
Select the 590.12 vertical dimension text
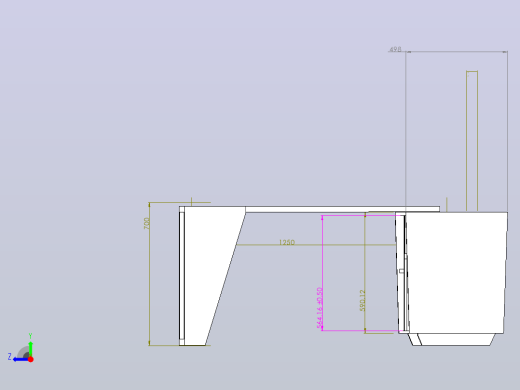pos(362,300)
